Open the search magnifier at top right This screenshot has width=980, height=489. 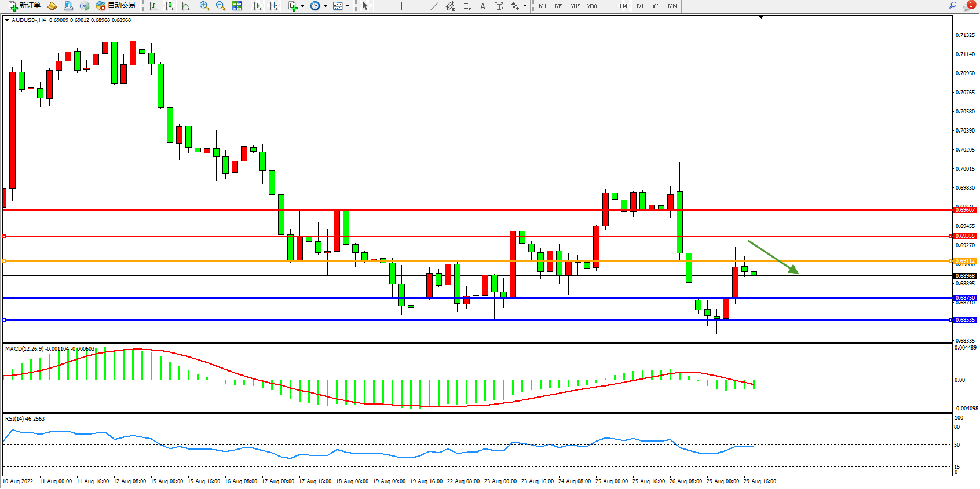click(952, 6)
